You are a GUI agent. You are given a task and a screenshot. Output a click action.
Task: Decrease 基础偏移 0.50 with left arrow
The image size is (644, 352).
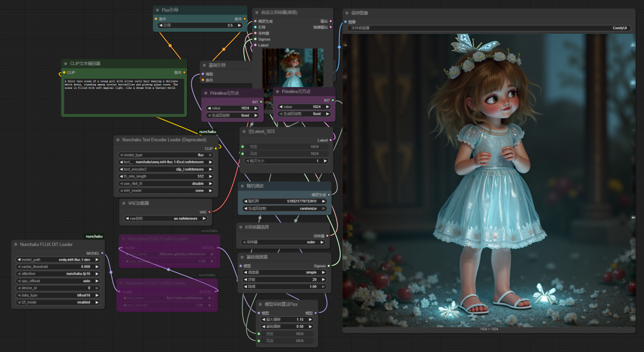point(264,326)
